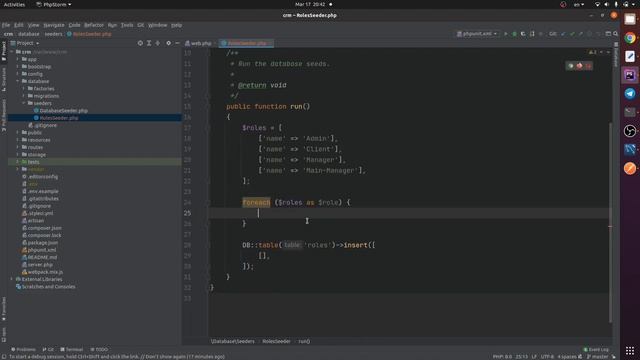
Task: Click Expand All icon in Project panel
Action: (x=149, y=43)
